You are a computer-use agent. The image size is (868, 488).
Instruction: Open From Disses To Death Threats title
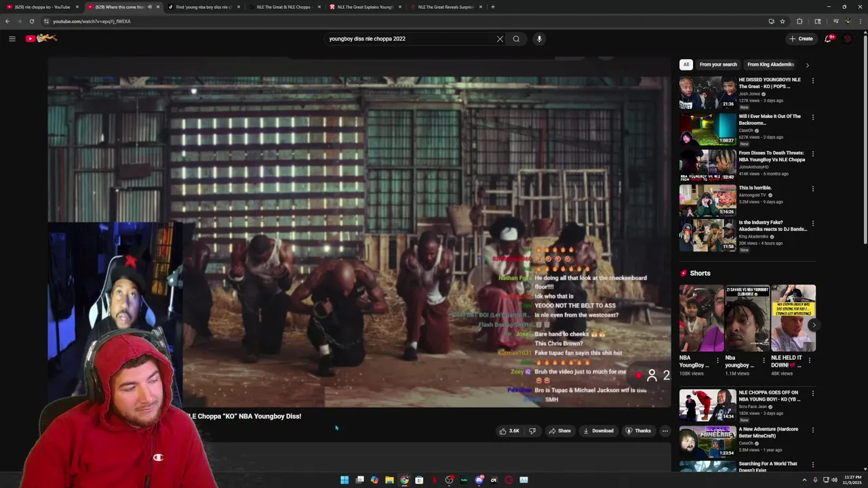point(772,157)
